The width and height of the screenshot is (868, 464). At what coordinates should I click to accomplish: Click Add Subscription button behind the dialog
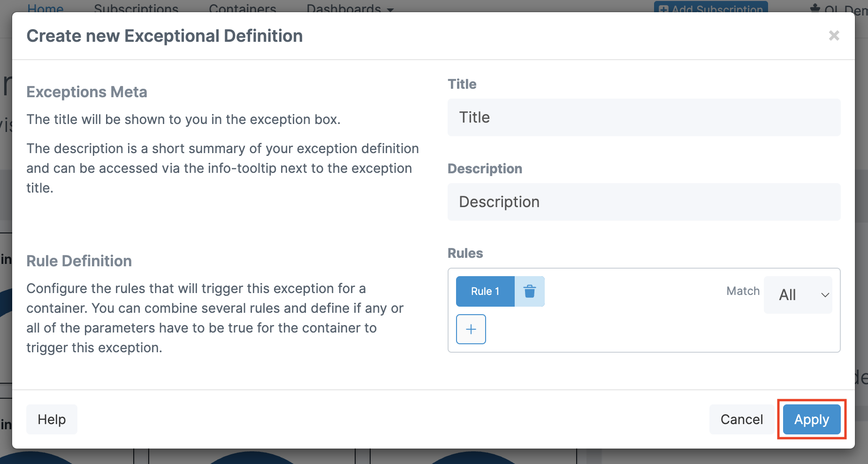pyautogui.click(x=711, y=7)
